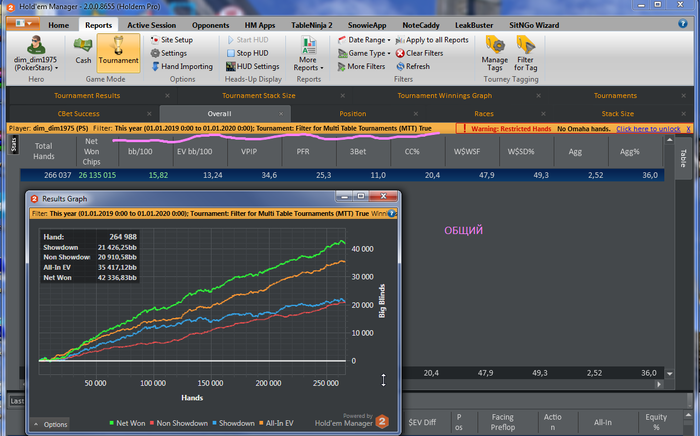Click the stats grid scroll-right arrow
This screenshot has width=700, height=436.
(x=659, y=384)
